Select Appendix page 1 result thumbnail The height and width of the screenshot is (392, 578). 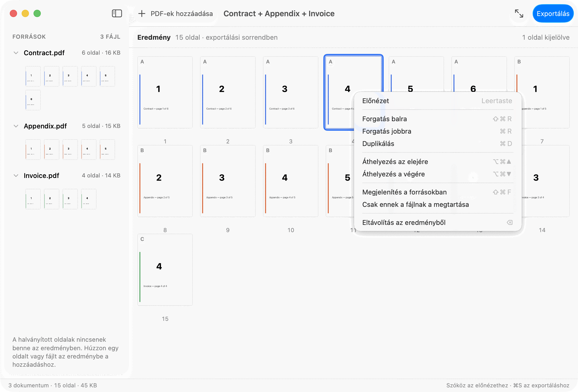[x=546, y=92]
